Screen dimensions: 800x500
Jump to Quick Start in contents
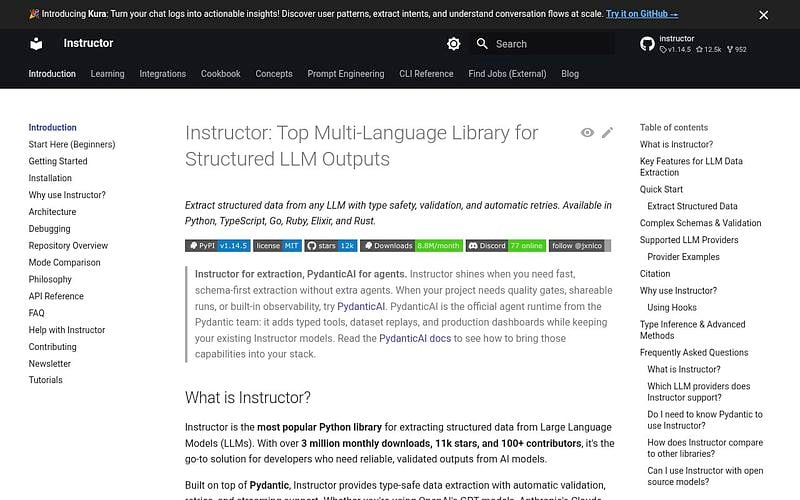[x=661, y=189]
